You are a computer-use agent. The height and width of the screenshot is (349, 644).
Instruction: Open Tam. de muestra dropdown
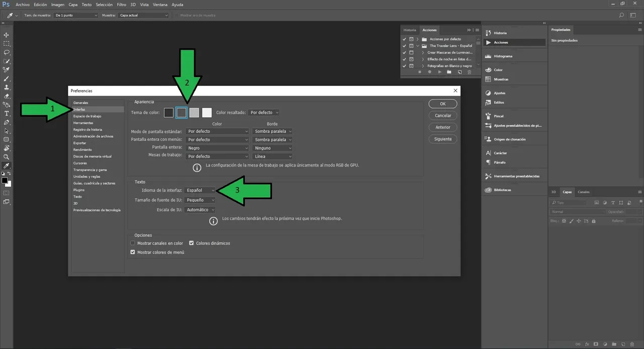pos(75,15)
